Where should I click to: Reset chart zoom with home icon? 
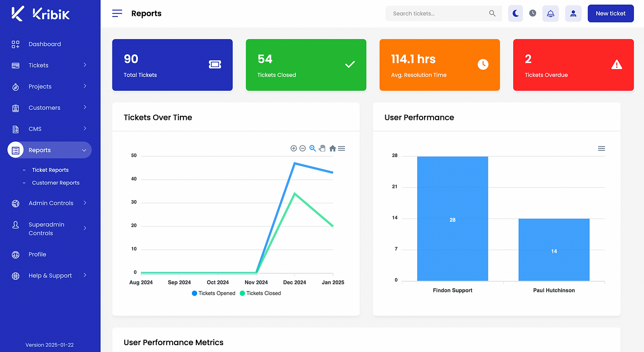coord(332,148)
